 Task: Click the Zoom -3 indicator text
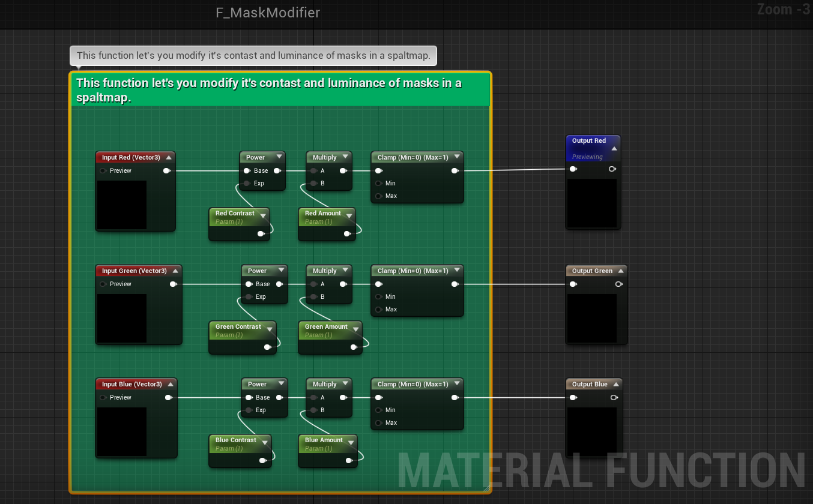pos(784,10)
